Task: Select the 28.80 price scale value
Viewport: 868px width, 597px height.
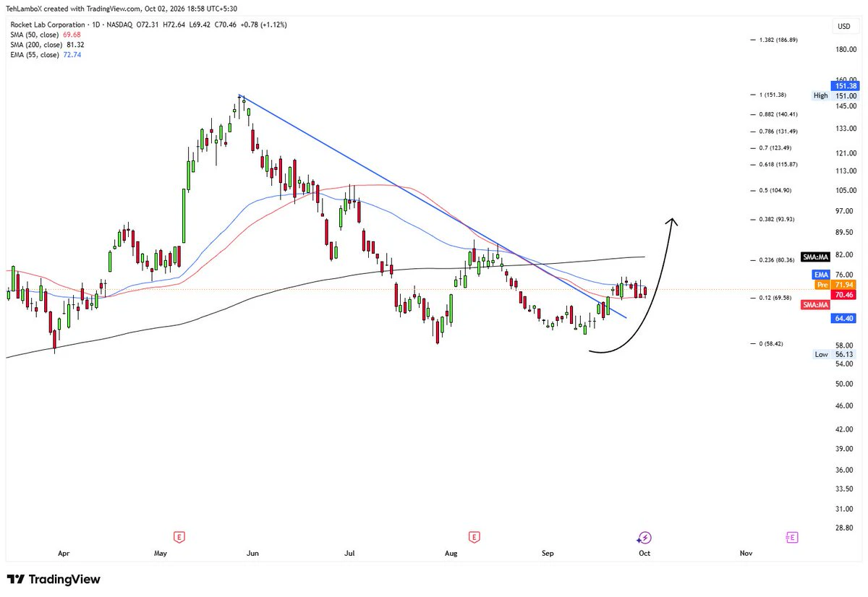Action: tap(844, 528)
